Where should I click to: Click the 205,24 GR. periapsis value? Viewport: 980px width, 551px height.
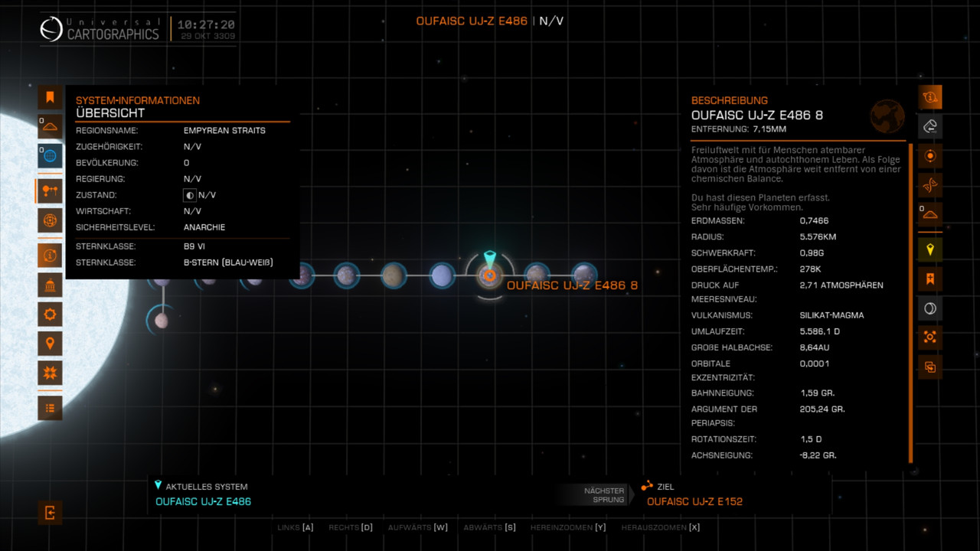[x=822, y=409]
